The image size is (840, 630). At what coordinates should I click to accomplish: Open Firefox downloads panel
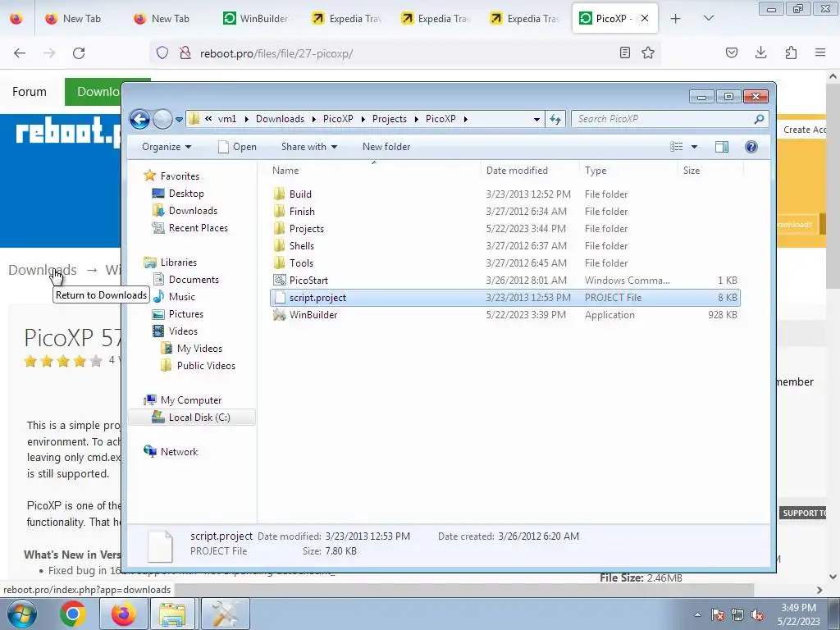click(760, 52)
